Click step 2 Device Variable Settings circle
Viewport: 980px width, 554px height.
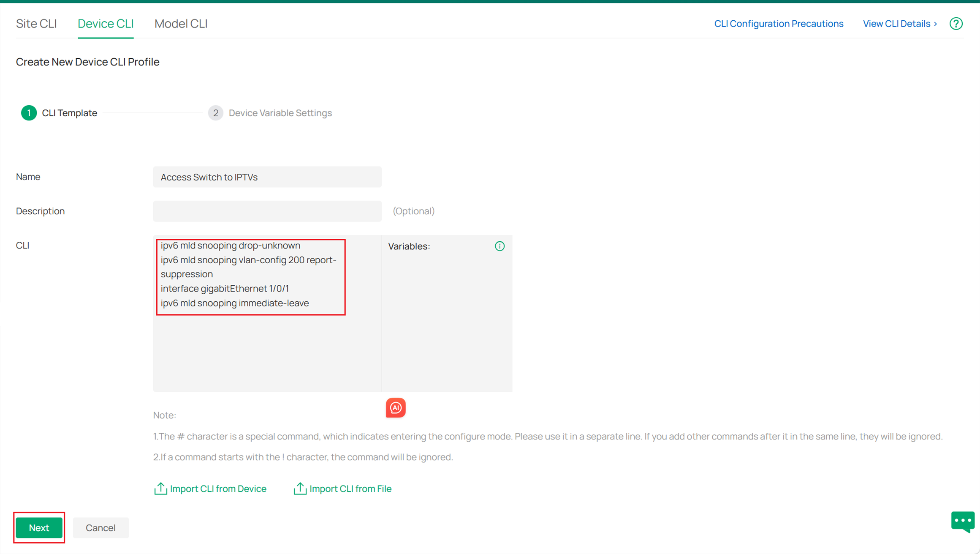(215, 113)
